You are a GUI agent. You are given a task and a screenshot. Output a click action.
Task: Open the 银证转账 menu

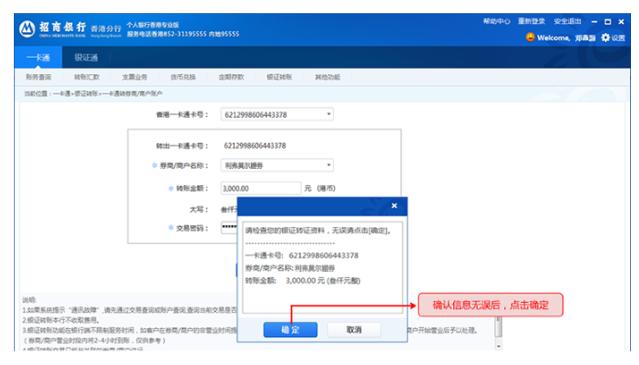(279, 77)
